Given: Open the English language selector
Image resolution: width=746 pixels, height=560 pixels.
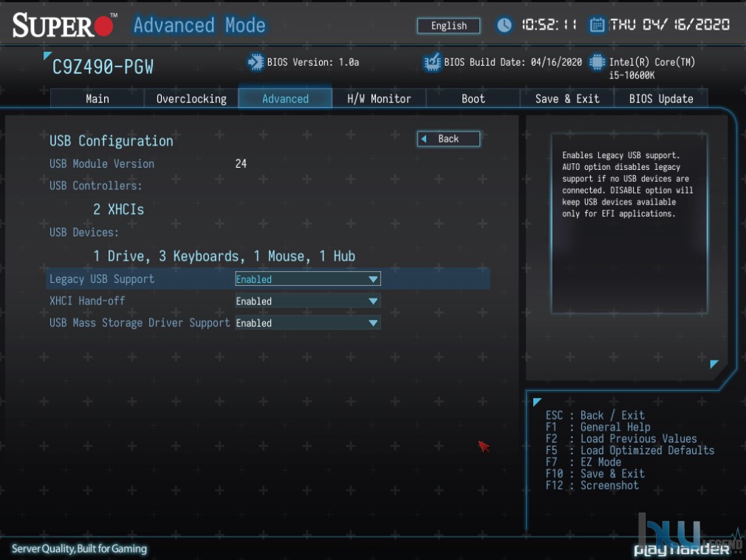Looking at the screenshot, I should [448, 26].
